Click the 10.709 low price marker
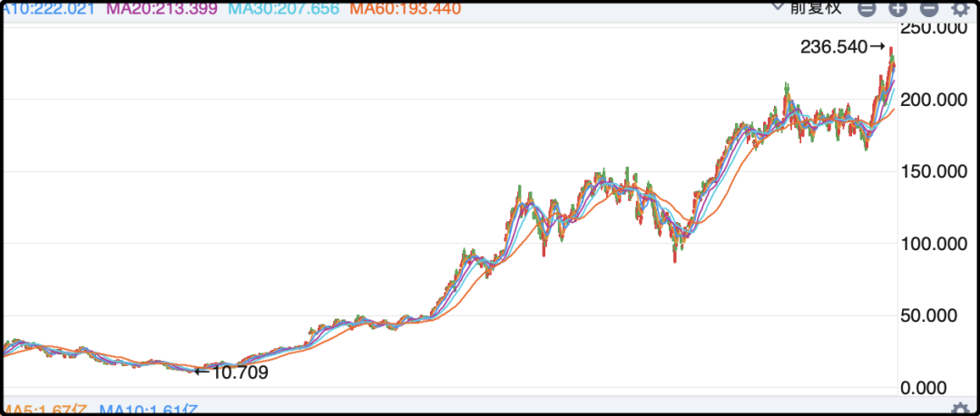980x416 pixels. [231, 372]
